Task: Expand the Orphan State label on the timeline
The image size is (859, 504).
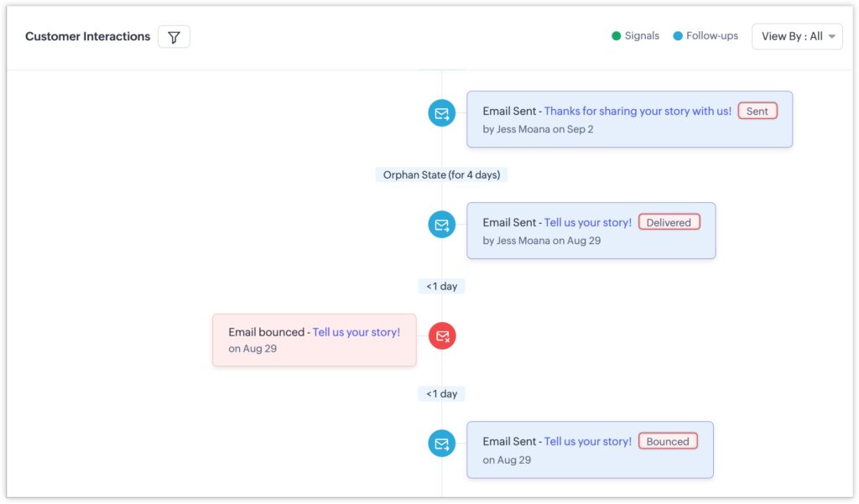Action: click(x=441, y=174)
